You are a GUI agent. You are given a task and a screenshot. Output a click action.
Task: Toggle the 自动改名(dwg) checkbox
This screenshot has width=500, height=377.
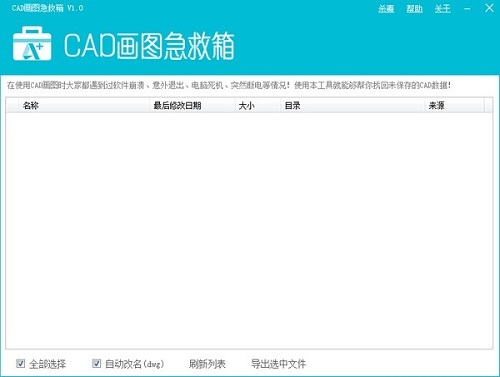coord(96,363)
